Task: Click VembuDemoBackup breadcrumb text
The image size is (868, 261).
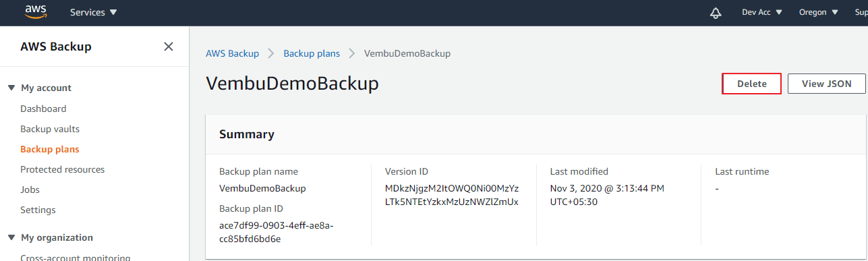Action: (407, 53)
